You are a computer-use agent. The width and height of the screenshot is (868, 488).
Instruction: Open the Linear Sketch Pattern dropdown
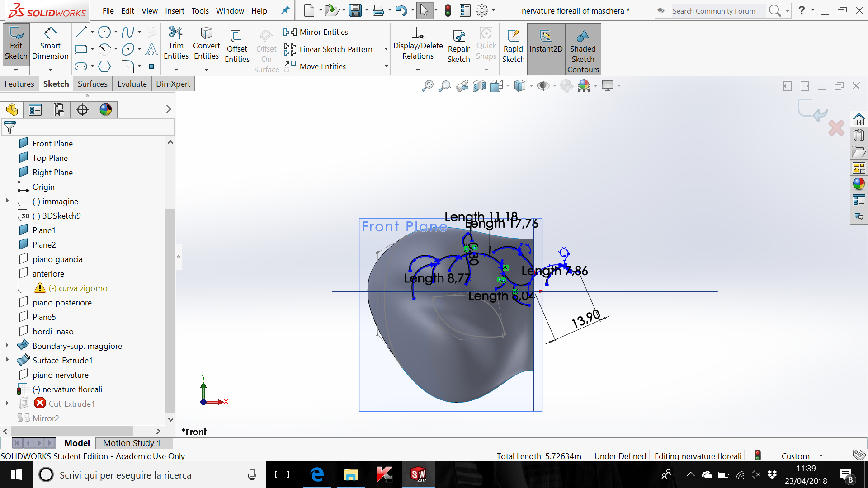point(386,49)
